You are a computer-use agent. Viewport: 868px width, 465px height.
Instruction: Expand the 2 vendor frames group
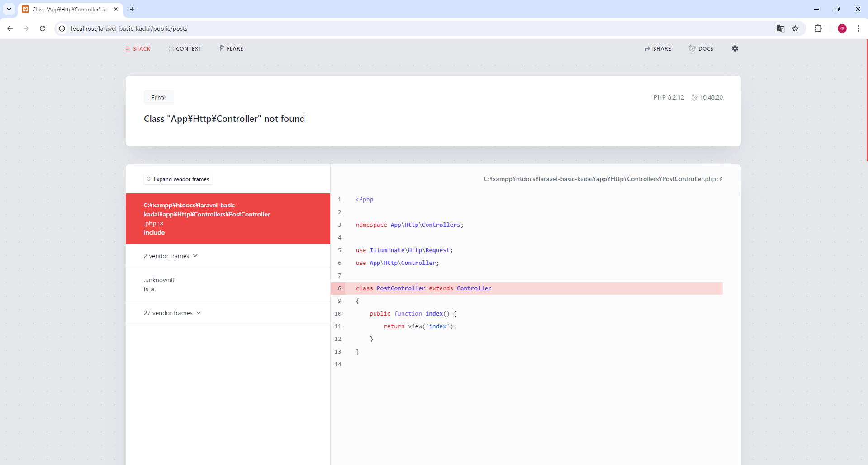(171, 256)
